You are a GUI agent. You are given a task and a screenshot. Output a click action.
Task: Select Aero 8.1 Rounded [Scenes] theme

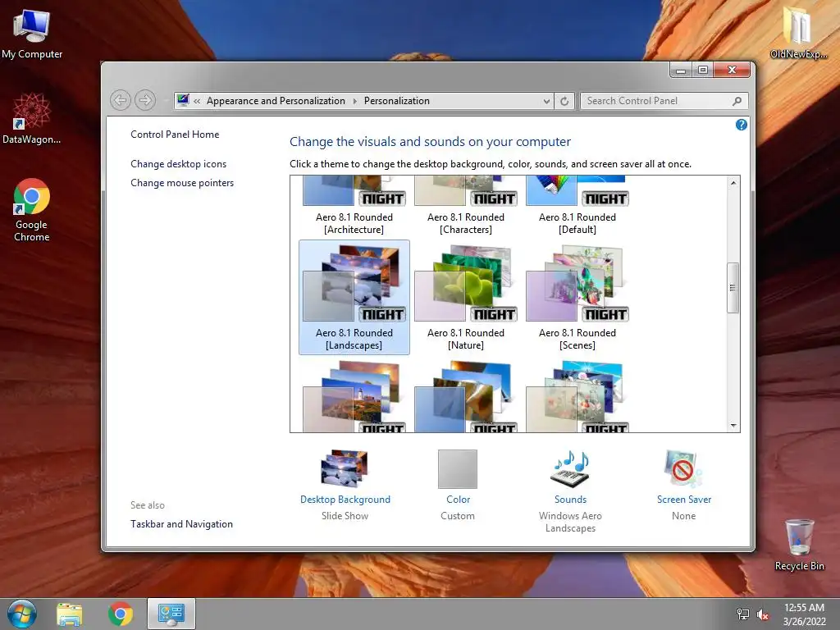[x=577, y=297]
